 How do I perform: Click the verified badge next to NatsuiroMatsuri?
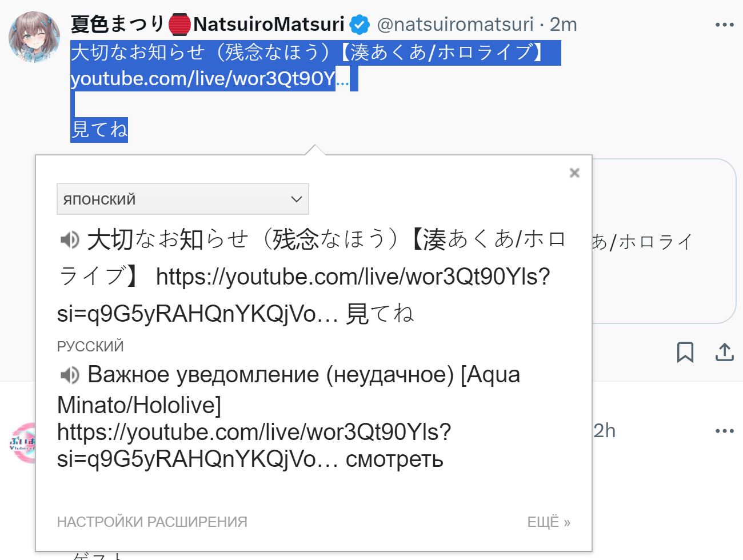tap(359, 25)
